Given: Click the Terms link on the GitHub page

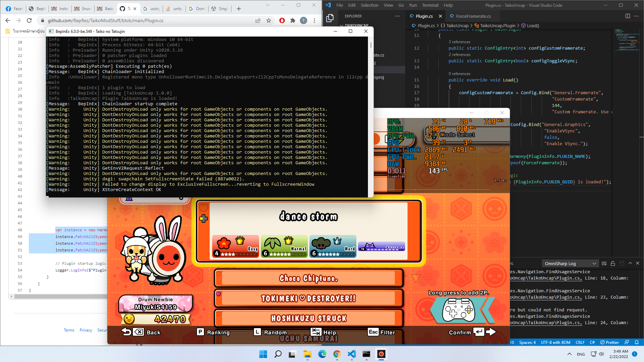Looking at the screenshot, I should point(69,330).
